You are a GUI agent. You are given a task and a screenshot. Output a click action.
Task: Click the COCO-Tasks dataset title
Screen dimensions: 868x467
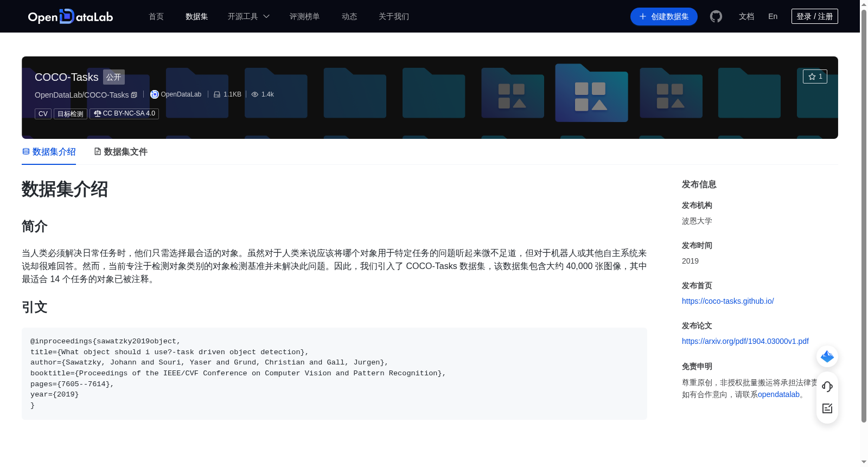click(67, 77)
